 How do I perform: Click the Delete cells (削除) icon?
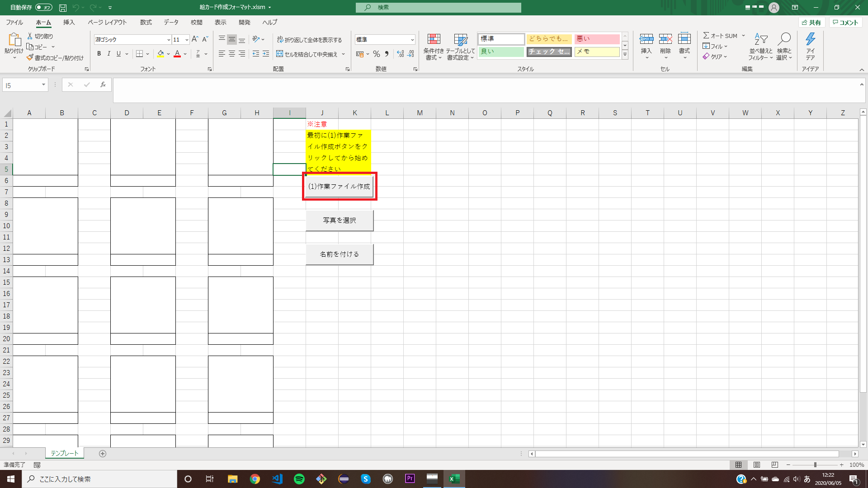point(665,39)
